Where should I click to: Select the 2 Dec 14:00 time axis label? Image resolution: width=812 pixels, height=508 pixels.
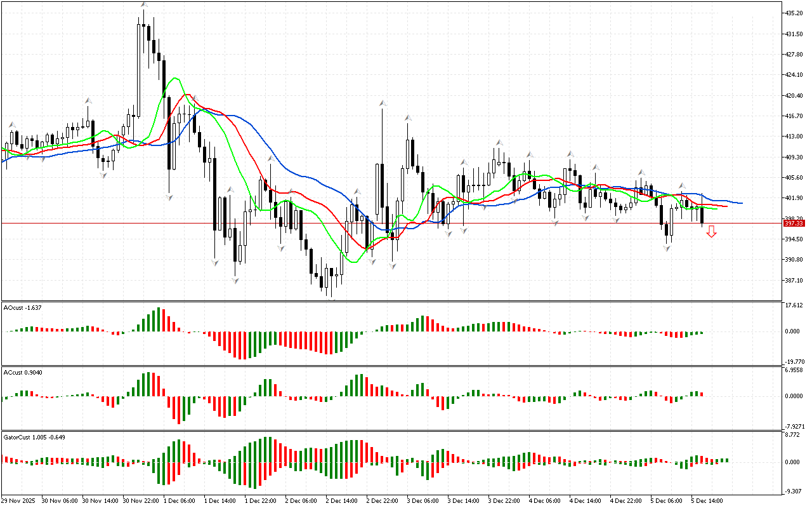click(343, 500)
